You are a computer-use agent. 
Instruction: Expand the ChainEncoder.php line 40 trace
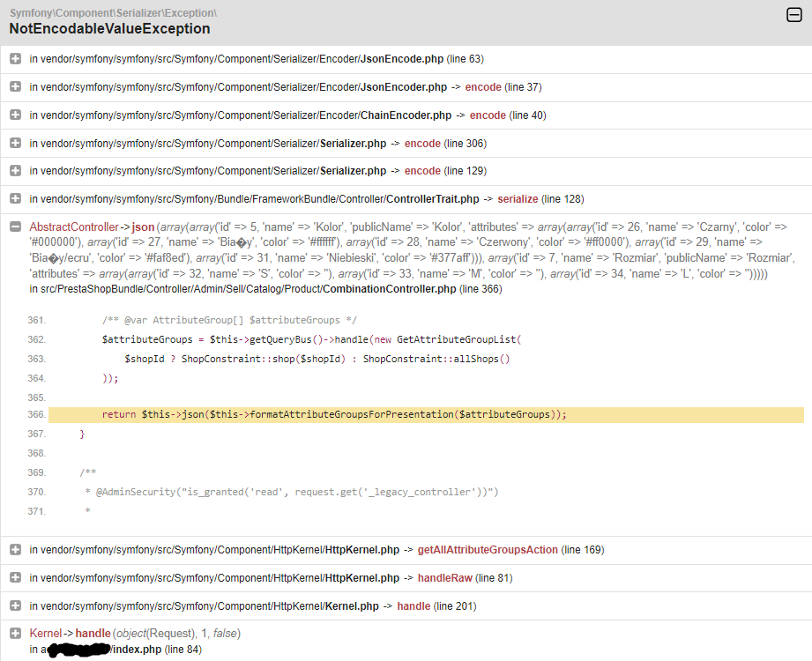(16, 115)
